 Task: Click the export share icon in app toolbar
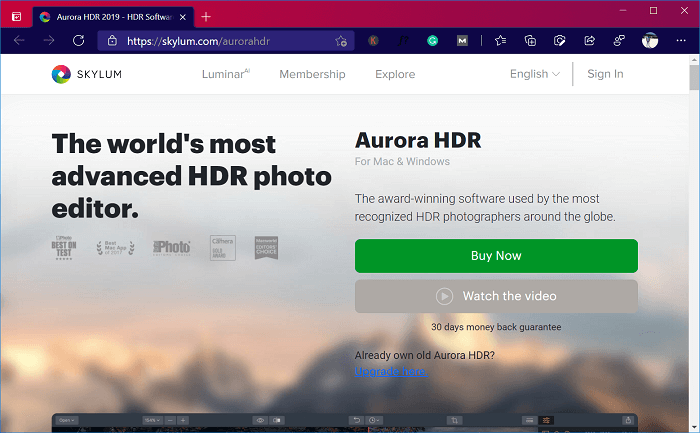point(628,421)
